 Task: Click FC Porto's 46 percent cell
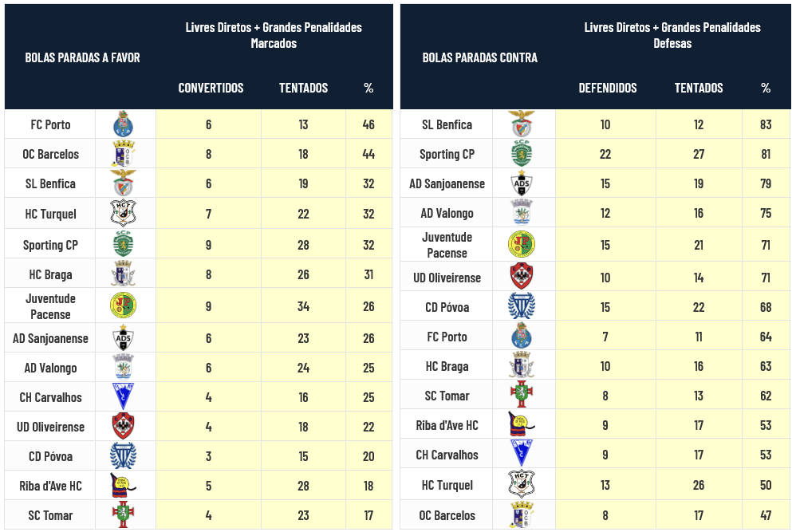368,124
